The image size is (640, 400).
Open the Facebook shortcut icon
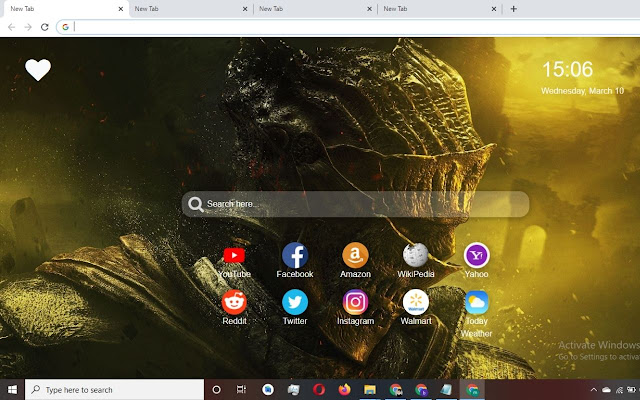(295, 256)
